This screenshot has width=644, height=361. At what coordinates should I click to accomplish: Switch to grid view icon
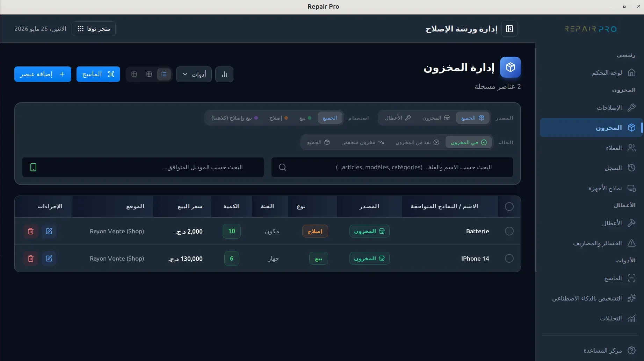coord(149,74)
